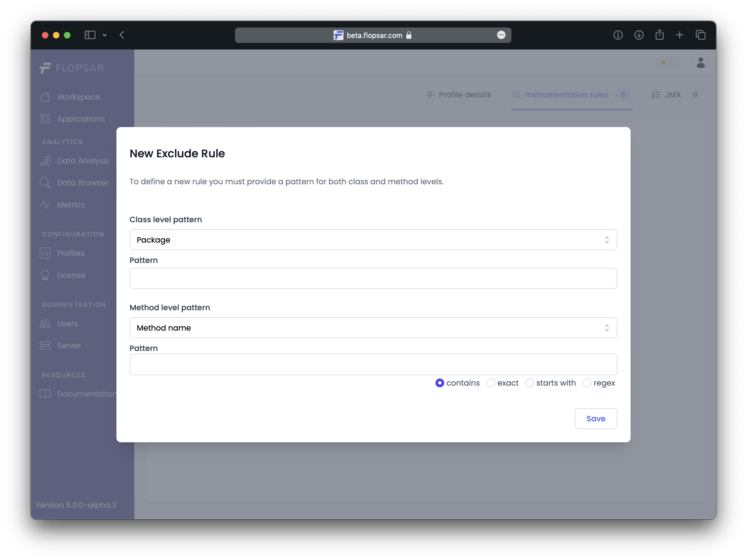The width and height of the screenshot is (747, 560).
Task: Select the contains radio button
Action: pyautogui.click(x=440, y=383)
